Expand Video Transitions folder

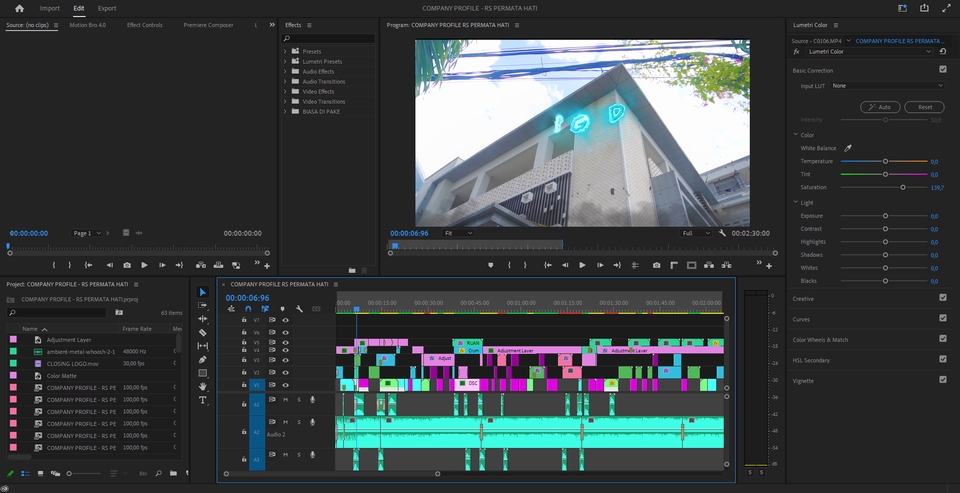pos(285,102)
